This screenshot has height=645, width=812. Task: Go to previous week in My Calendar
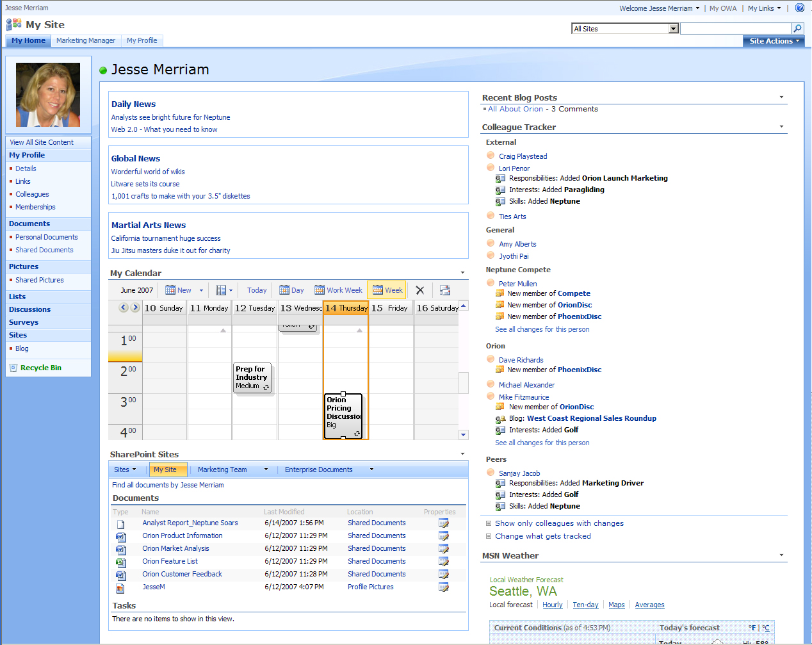click(124, 307)
